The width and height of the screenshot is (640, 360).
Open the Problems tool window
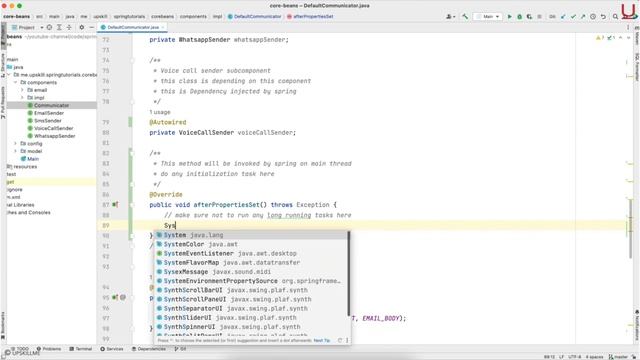[49, 349]
